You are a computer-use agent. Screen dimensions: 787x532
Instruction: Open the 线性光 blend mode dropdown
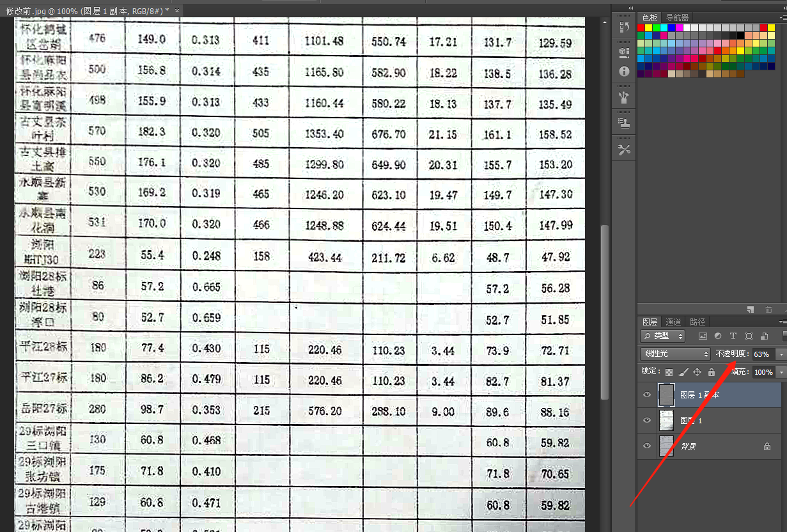pos(675,354)
